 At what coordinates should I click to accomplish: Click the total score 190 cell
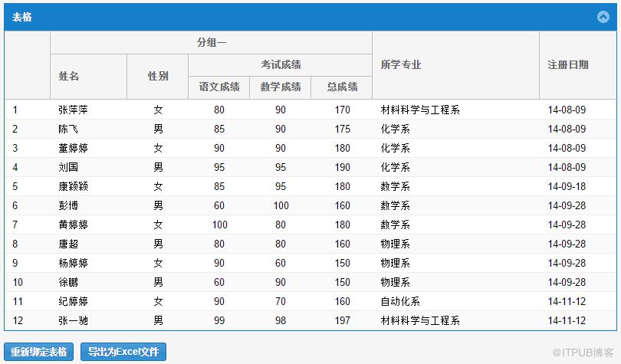[342, 167]
